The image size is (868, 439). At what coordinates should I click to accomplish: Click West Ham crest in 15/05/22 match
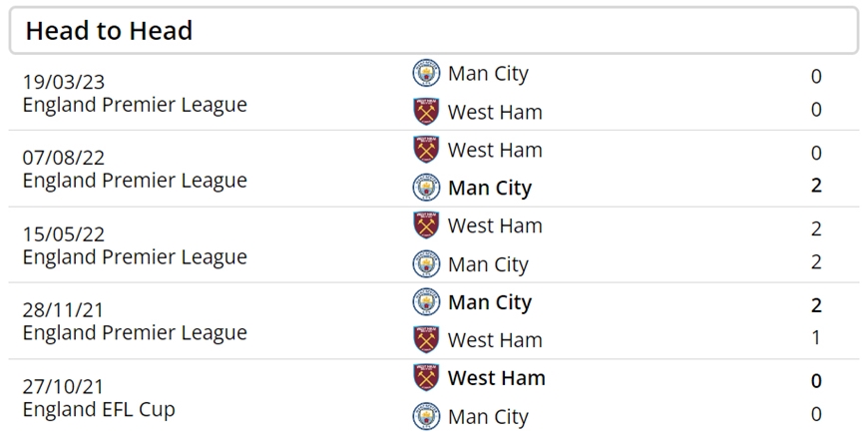(426, 225)
